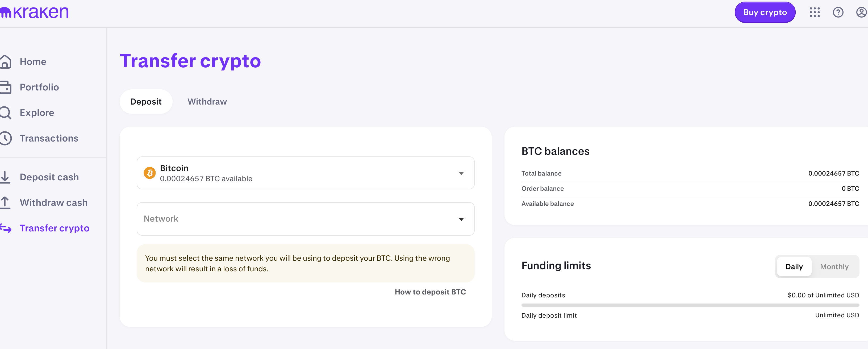Screen dimensions: 868x349
Task: Switch funding limits to Monthly
Action: pos(834,267)
